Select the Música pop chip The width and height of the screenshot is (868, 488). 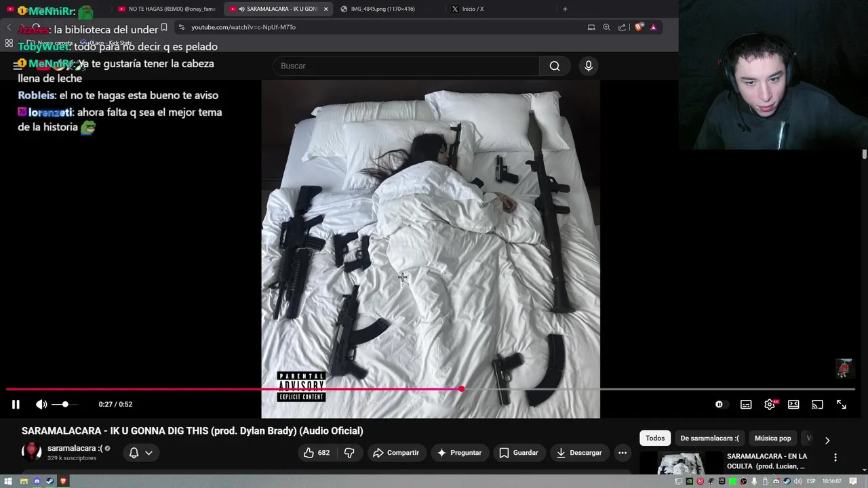772,439
